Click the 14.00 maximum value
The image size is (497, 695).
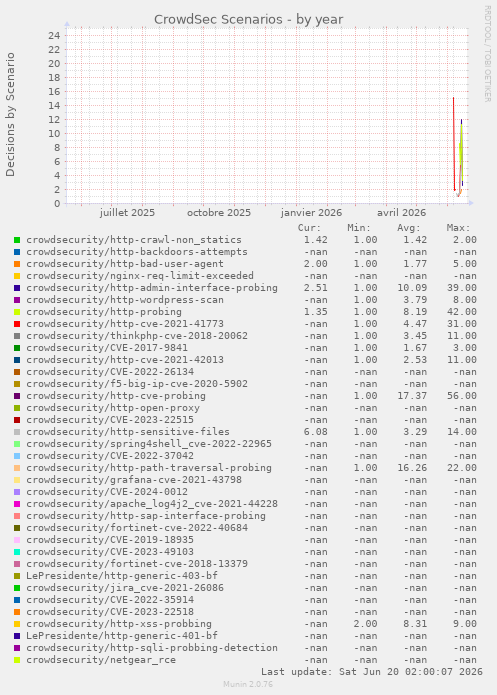462,432
